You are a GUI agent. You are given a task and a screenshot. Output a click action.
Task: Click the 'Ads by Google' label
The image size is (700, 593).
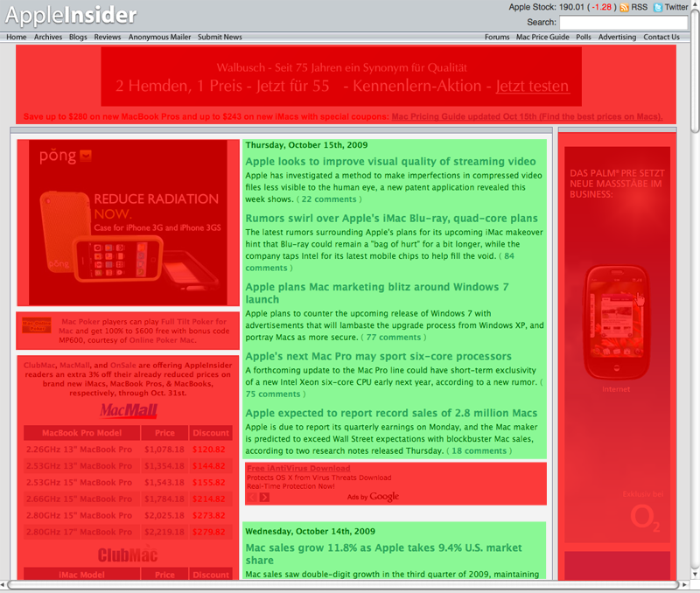click(x=374, y=497)
